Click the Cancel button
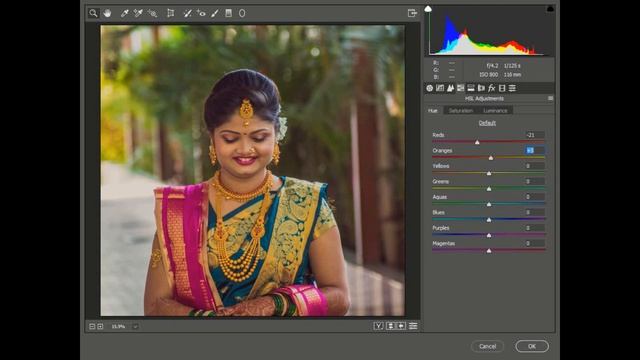 pos(487,346)
